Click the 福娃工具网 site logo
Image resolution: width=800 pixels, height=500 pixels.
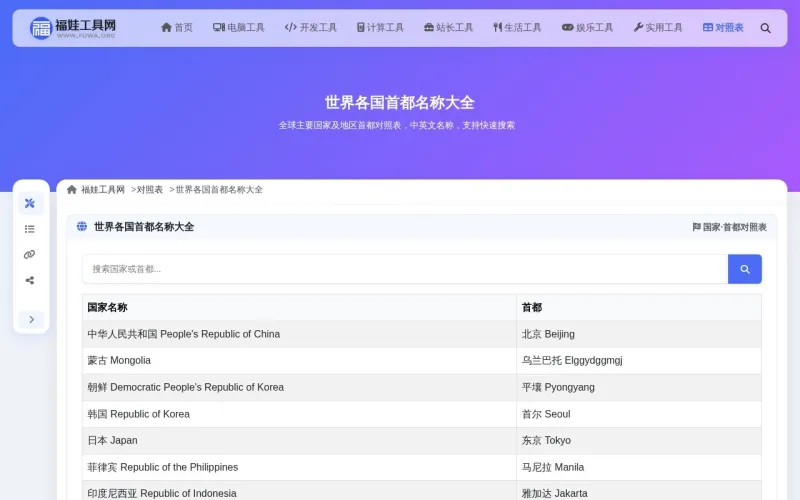(x=72, y=28)
